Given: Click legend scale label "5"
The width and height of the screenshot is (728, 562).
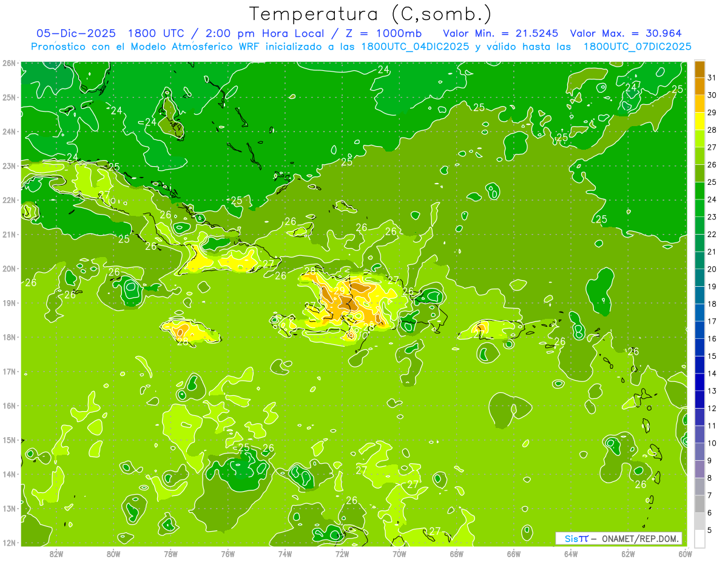Looking at the screenshot, I should click(710, 530).
